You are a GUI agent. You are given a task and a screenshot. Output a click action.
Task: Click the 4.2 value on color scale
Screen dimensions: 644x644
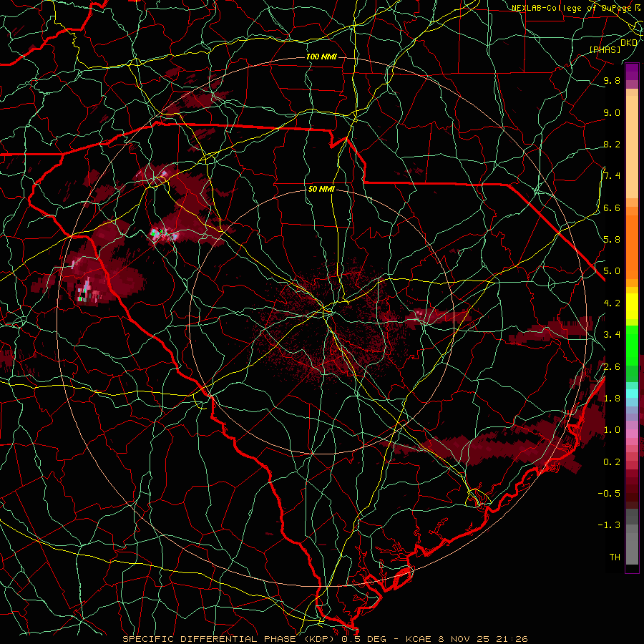(x=612, y=303)
